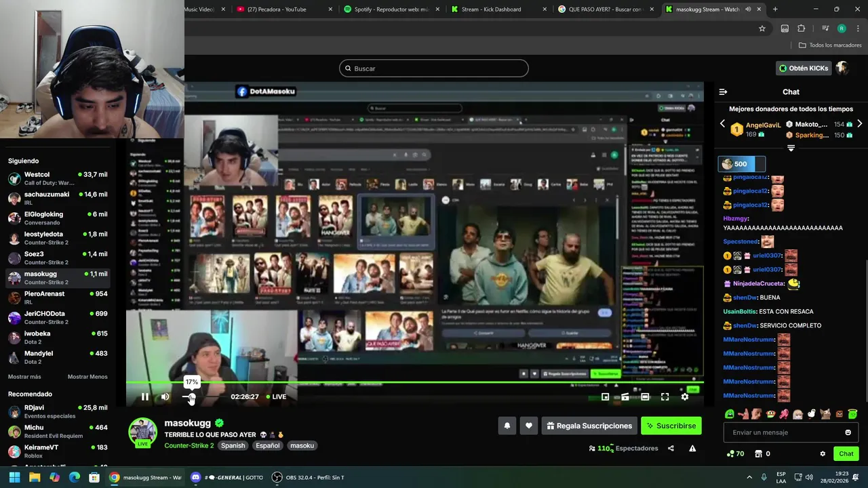Open mini player mode icon
868x488 pixels.
click(606, 397)
